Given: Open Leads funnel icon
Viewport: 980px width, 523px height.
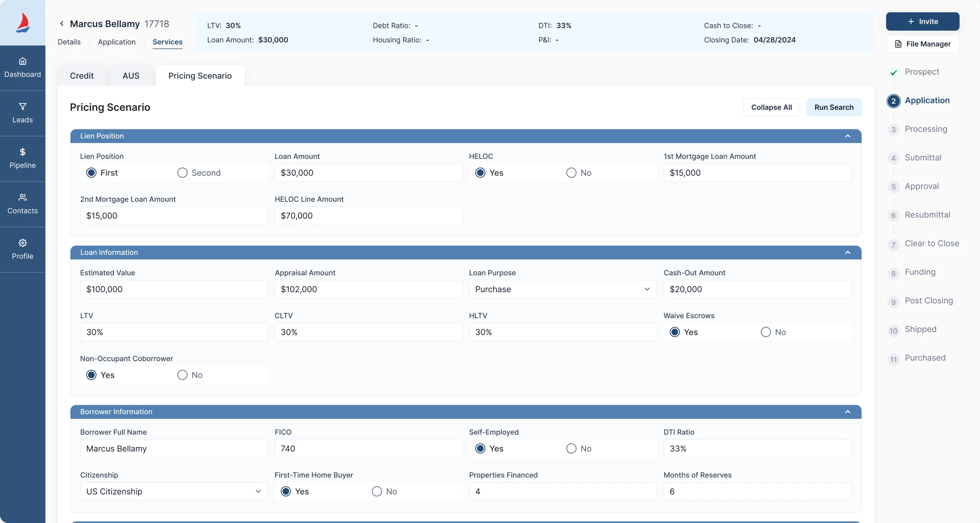Looking at the screenshot, I should (22, 107).
